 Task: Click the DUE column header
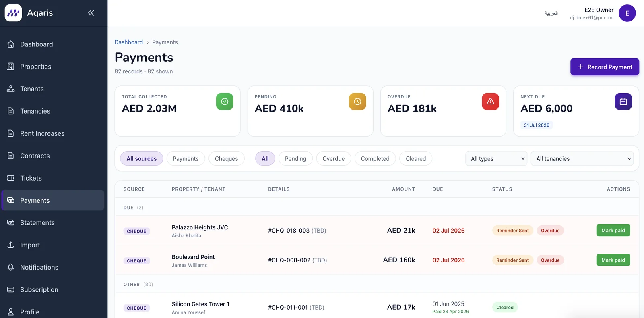[438, 189]
